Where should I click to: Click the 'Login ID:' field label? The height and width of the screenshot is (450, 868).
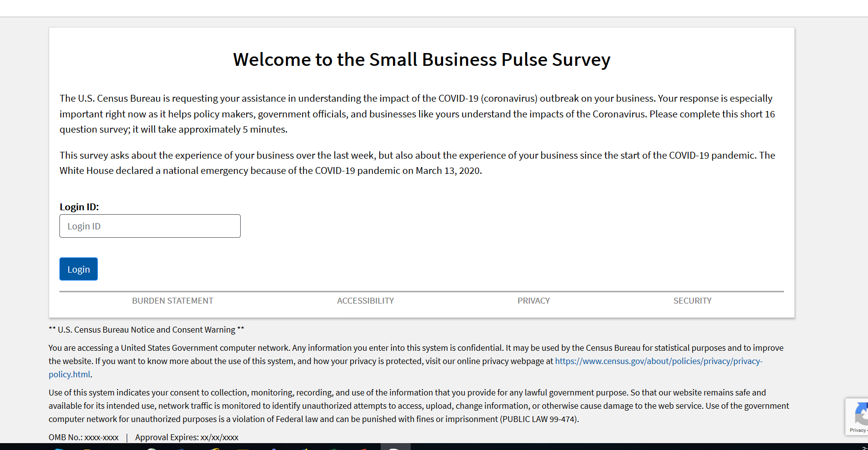click(79, 207)
